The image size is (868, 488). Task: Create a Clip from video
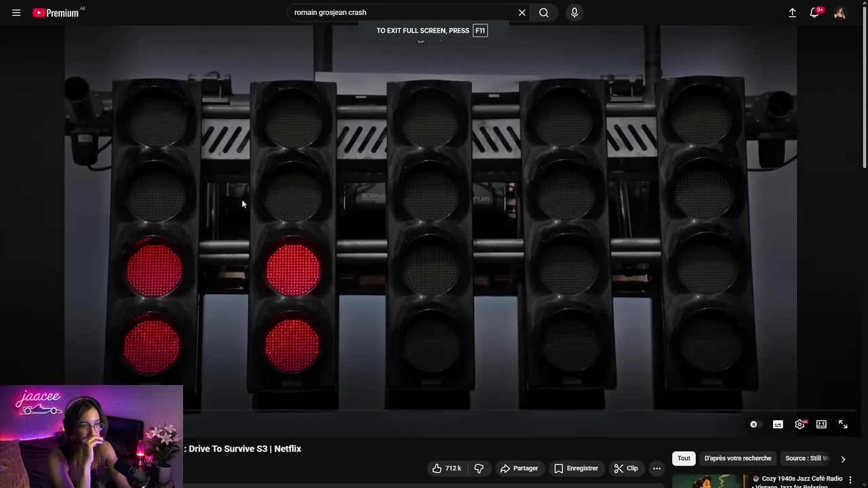pyautogui.click(x=626, y=468)
